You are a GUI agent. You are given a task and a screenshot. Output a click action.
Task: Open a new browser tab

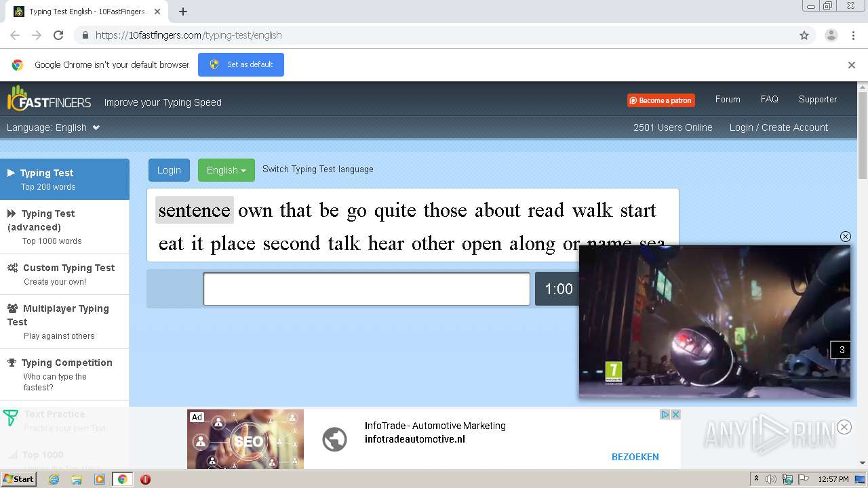pyautogui.click(x=183, y=12)
